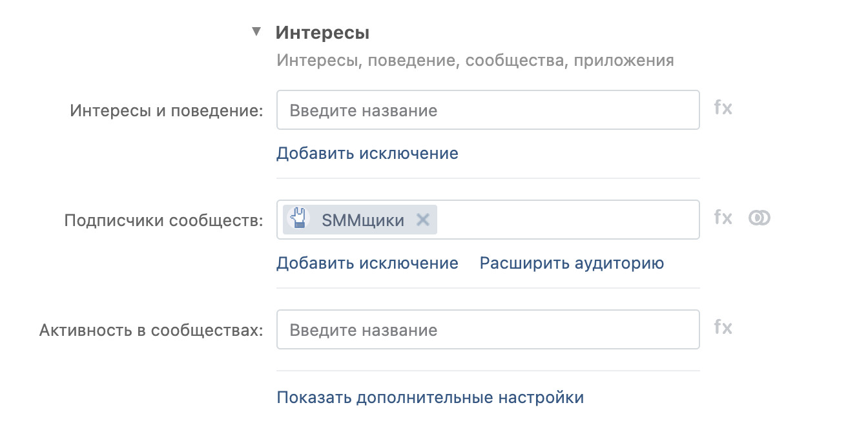This screenshot has width=868, height=425.
Task: Collapse the Интересы section triangle
Action: [257, 32]
